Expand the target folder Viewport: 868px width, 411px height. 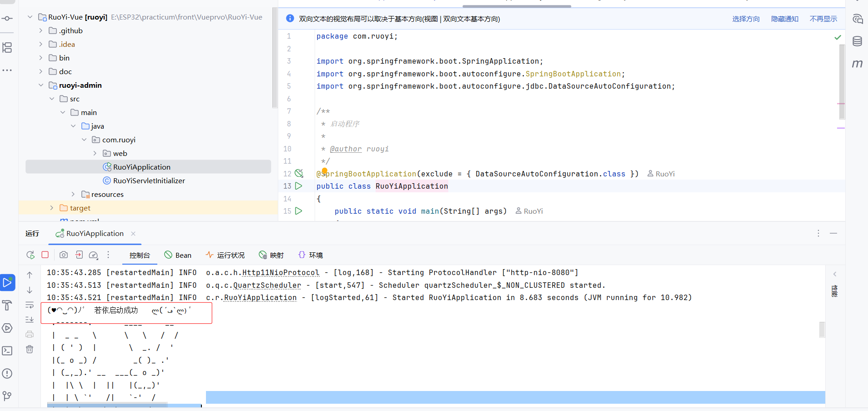pos(52,208)
